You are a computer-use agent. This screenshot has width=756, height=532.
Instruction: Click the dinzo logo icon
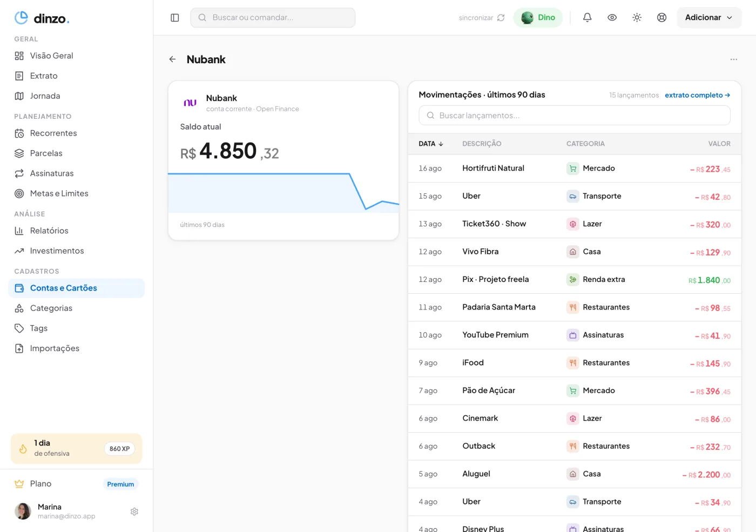point(21,18)
